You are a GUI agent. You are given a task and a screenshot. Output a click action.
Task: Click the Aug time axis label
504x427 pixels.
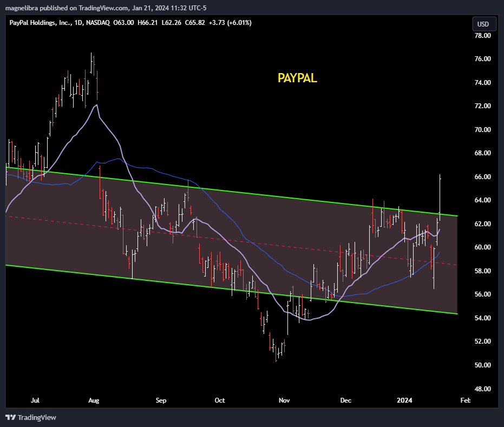(94, 400)
